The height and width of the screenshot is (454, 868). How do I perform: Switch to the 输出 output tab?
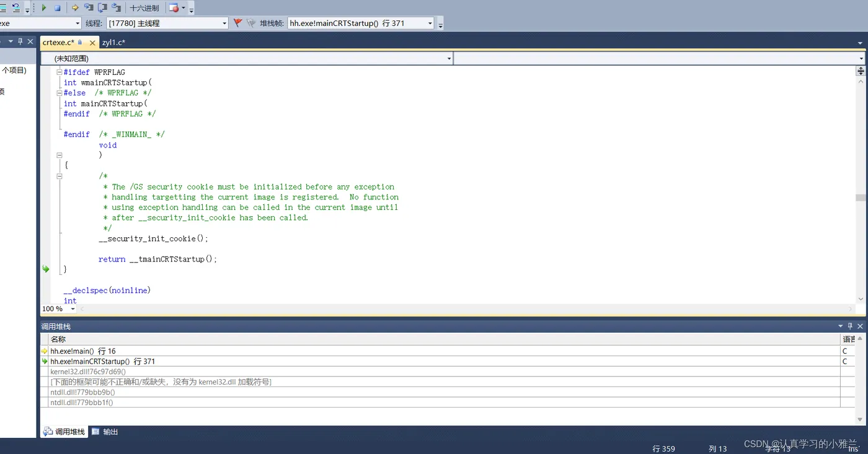coord(105,432)
